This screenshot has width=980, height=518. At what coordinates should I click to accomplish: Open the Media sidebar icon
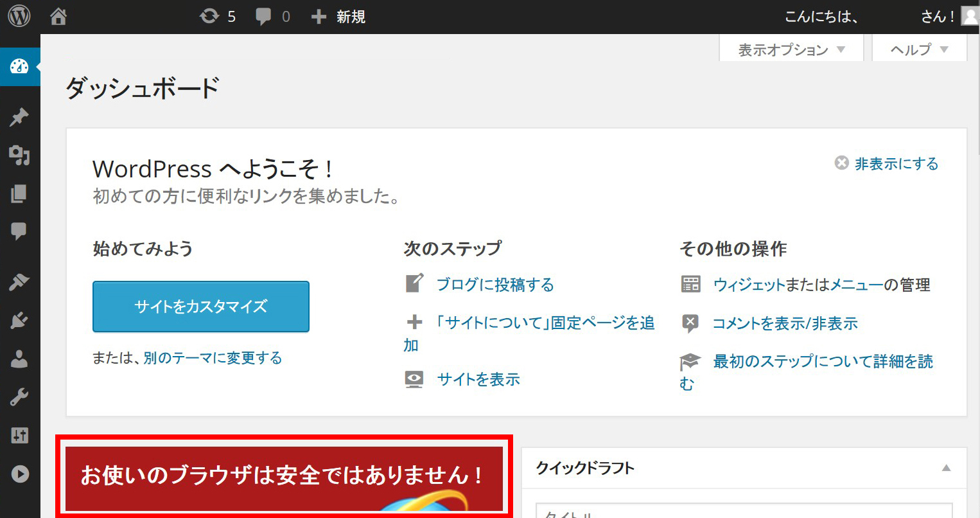19,156
